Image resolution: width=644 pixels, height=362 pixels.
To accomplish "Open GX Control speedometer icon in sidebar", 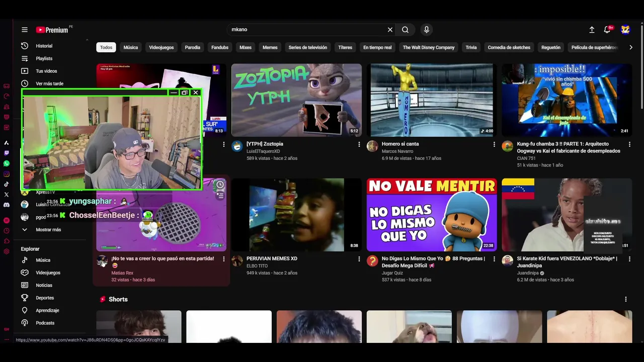I will pos(7,96).
